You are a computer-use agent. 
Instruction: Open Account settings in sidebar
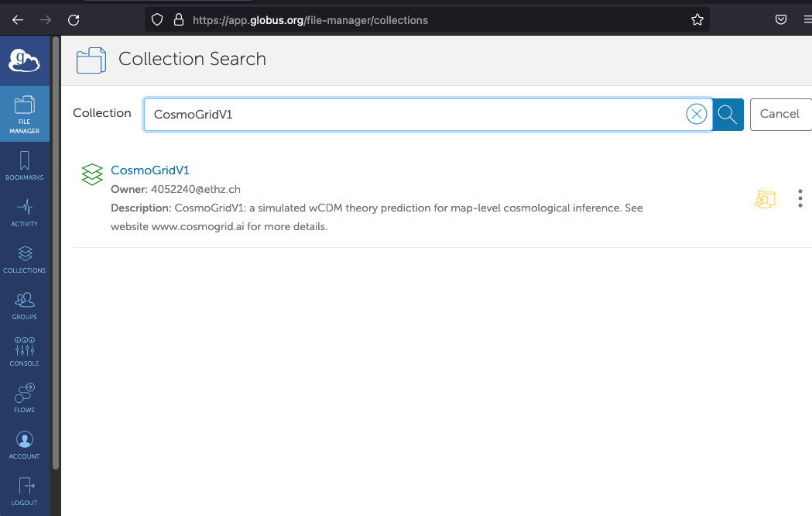24,445
